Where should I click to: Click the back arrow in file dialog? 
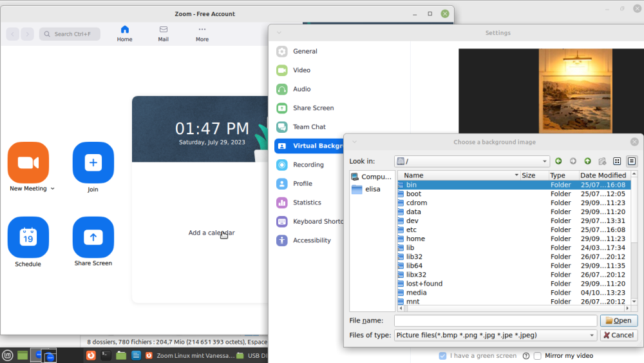coord(558,161)
